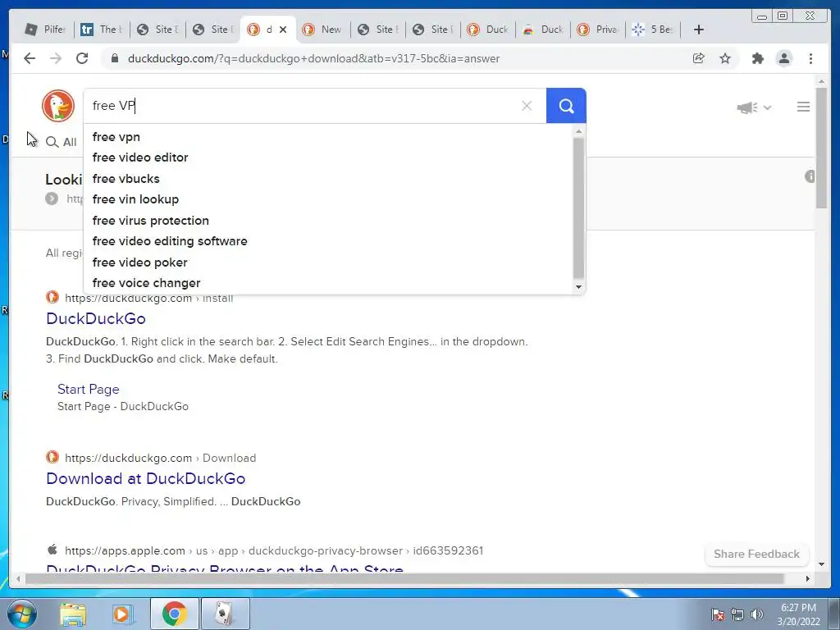Open the Windows Start menu
840x630 pixels.
pyautogui.click(x=21, y=614)
